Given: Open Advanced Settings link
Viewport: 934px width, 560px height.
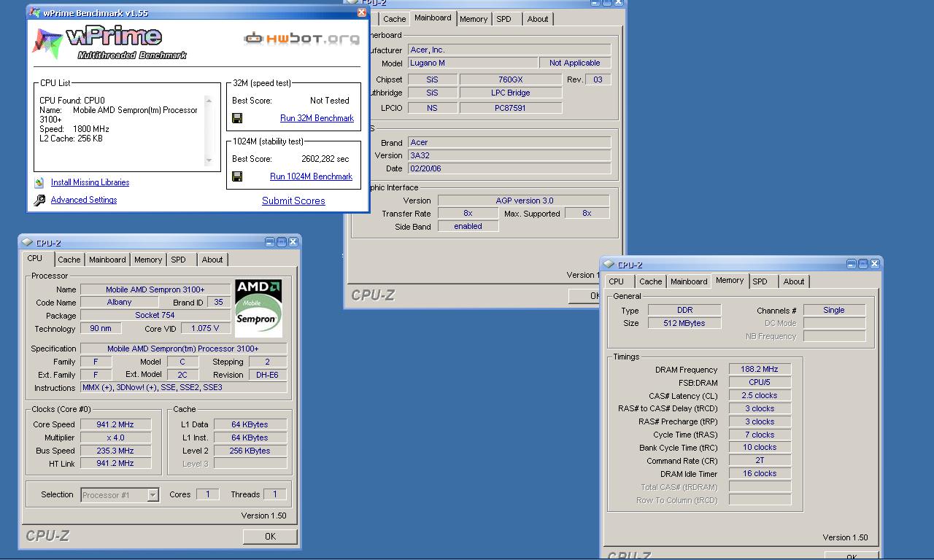Looking at the screenshot, I should pos(84,200).
